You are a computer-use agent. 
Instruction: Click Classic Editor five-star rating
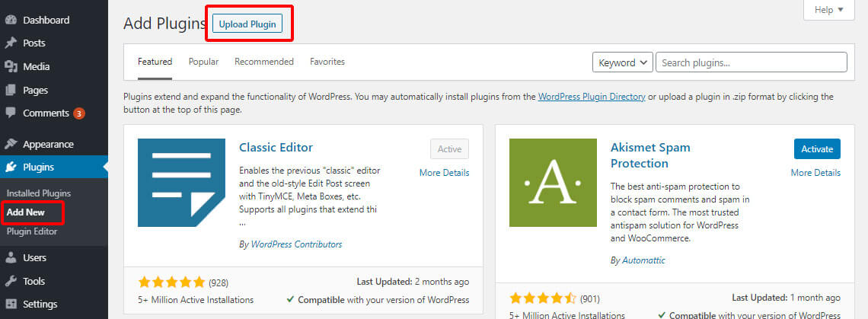(172, 282)
